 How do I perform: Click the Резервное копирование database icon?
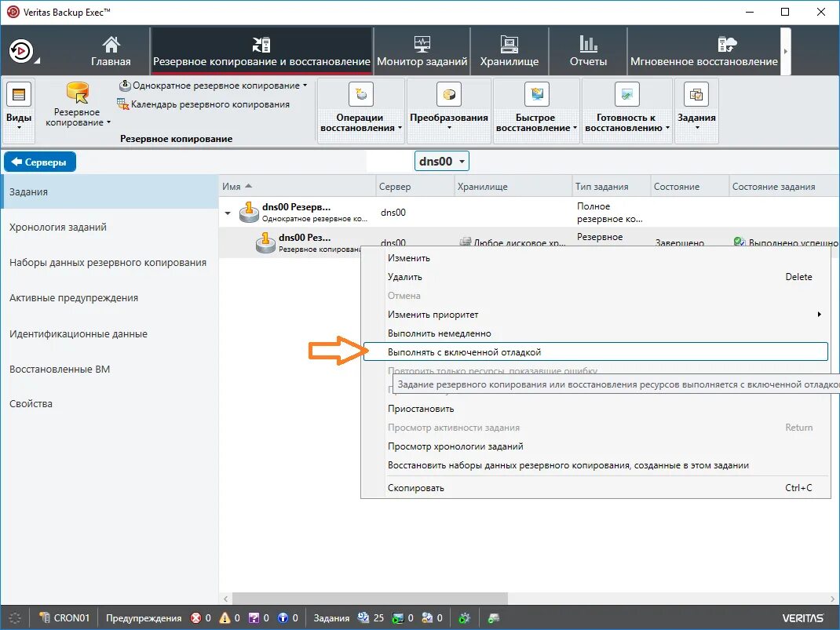coord(77,92)
